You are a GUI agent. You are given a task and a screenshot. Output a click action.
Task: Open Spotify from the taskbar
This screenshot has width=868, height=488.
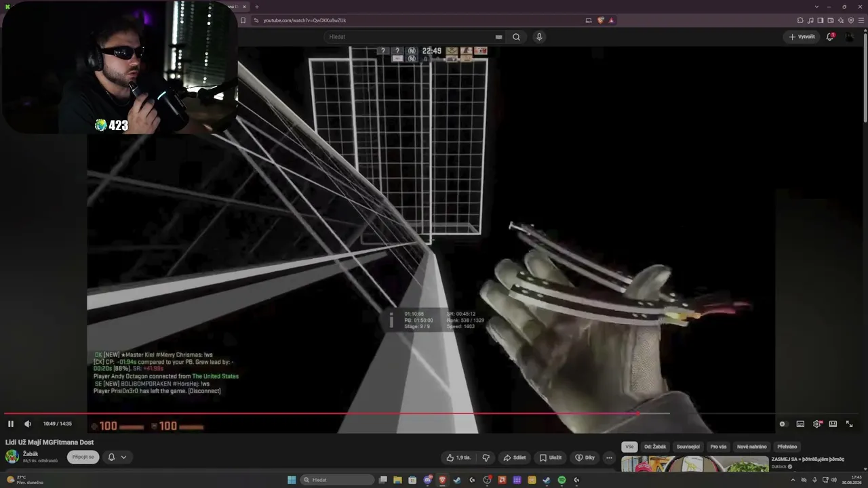point(561,480)
